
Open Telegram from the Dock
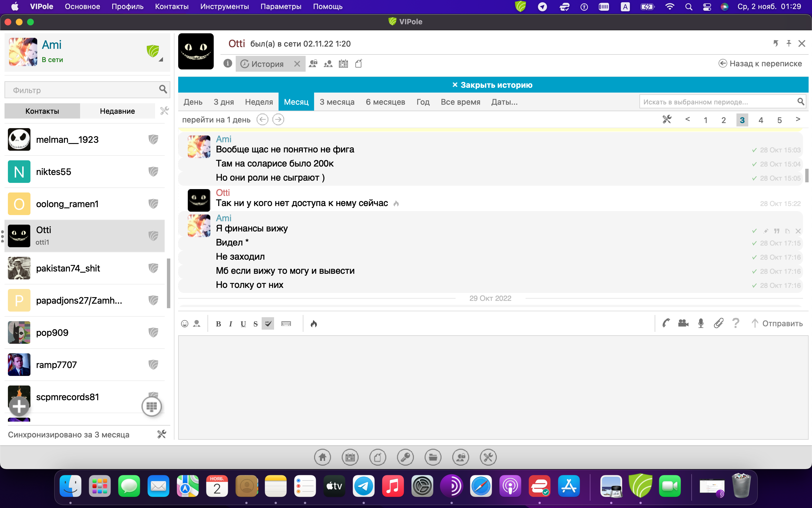364,486
